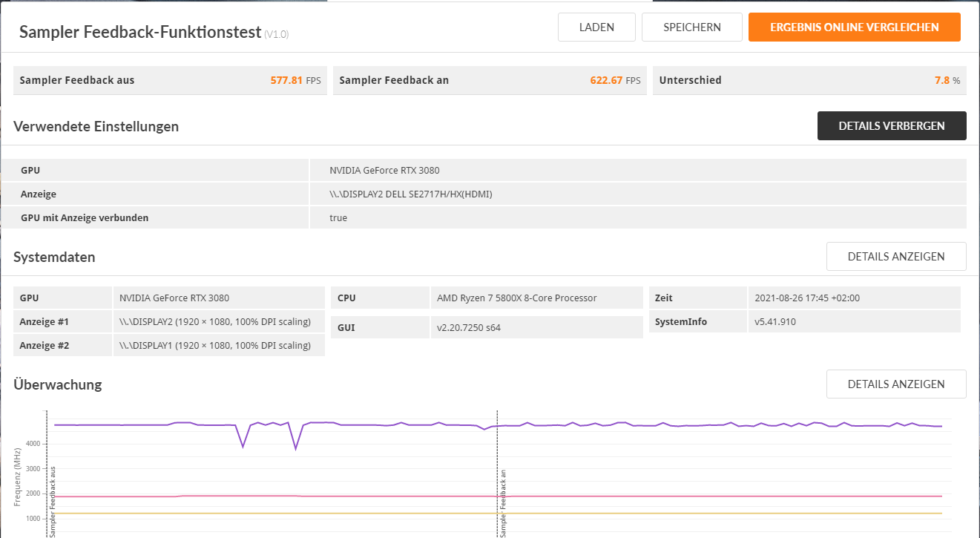980x538 pixels.
Task: Select the 577.81 FPS value
Action: coord(295,80)
